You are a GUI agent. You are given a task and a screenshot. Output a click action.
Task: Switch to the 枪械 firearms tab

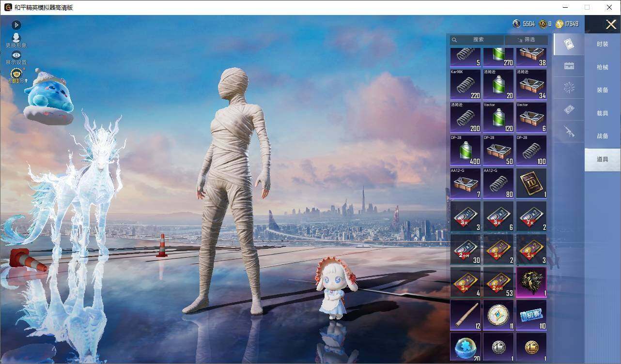tap(603, 67)
